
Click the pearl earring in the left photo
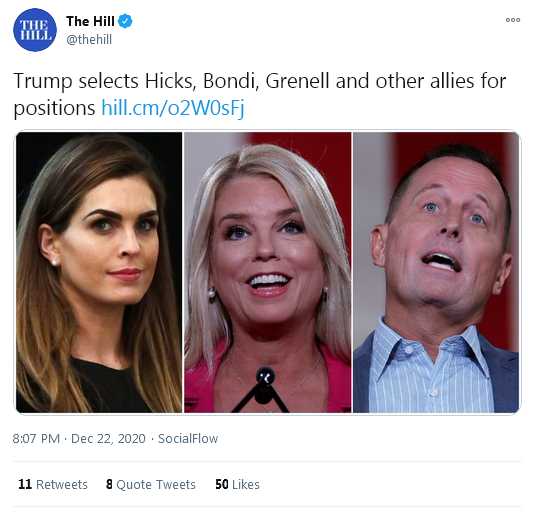(54, 263)
